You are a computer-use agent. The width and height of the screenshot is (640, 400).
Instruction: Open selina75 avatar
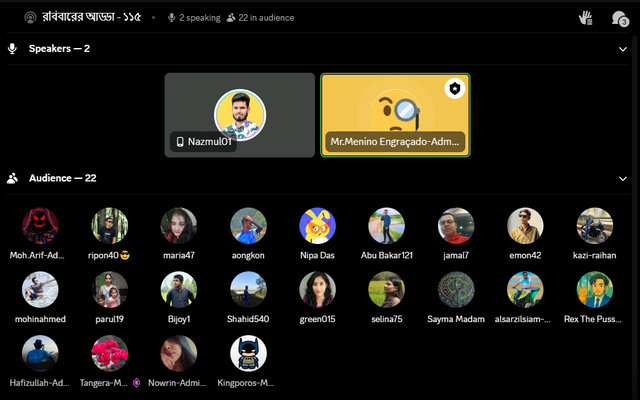(387, 289)
